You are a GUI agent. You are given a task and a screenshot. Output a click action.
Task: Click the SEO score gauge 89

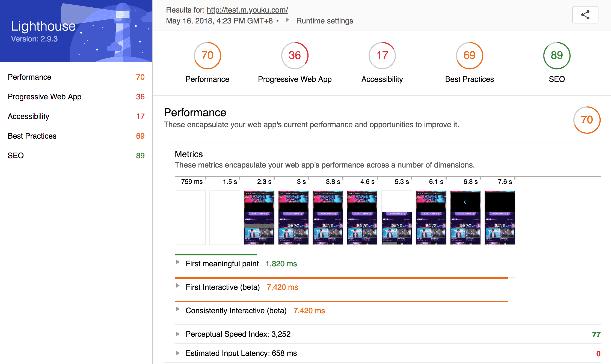(x=557, y=55)
